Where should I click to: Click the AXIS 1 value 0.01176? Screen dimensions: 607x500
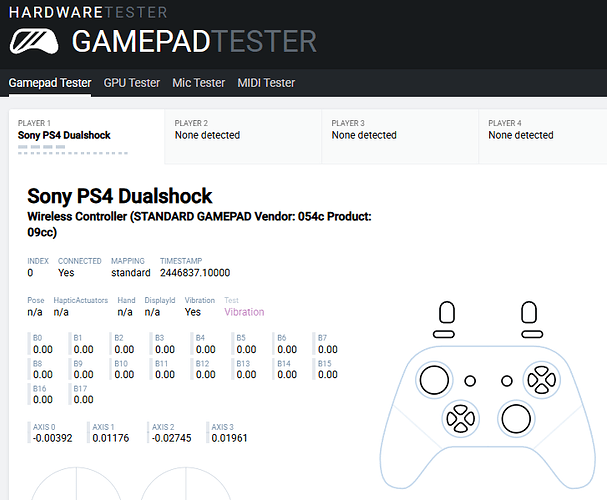pyautogui.click(x=110, y=438)
